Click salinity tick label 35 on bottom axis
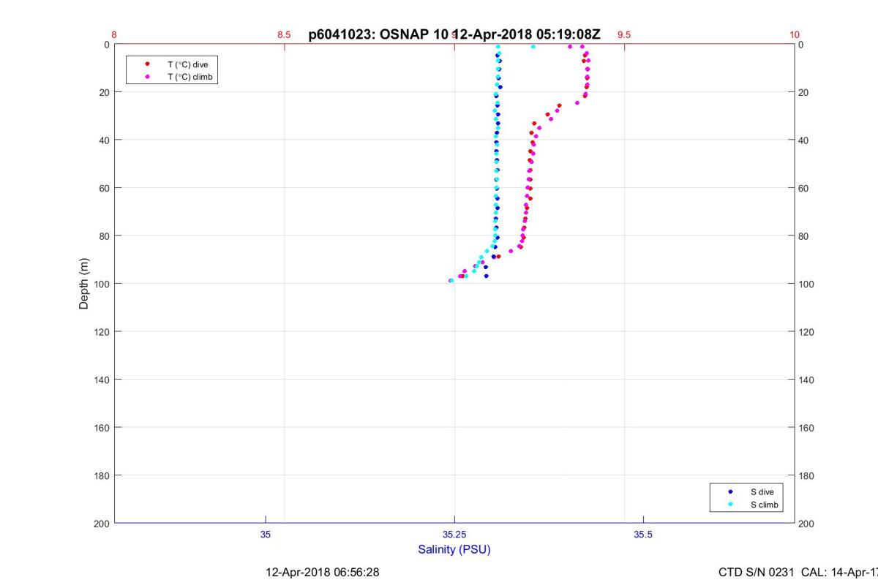This screenshot has width=878, height=588. click(x=266, y=535)
